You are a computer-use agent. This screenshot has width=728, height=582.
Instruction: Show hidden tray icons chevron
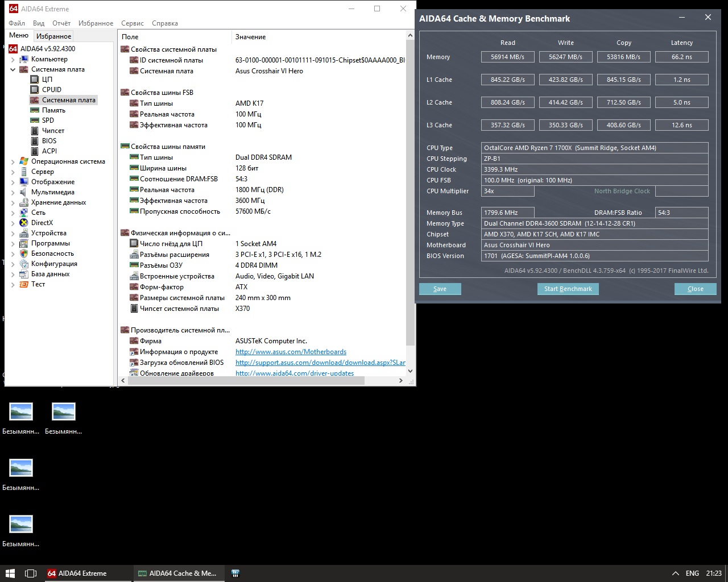[675, 573]
